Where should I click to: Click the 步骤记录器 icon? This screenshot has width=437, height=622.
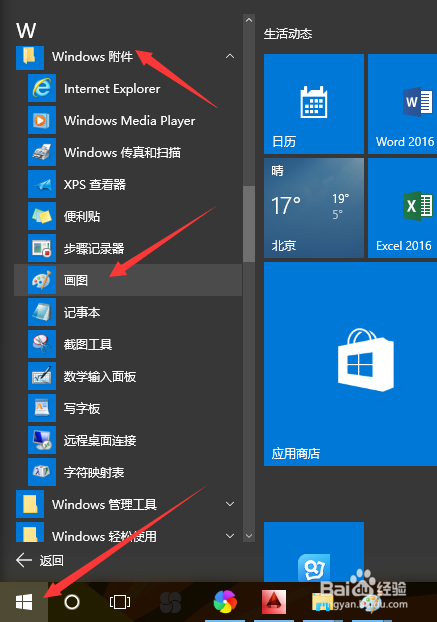click(42, 248)
